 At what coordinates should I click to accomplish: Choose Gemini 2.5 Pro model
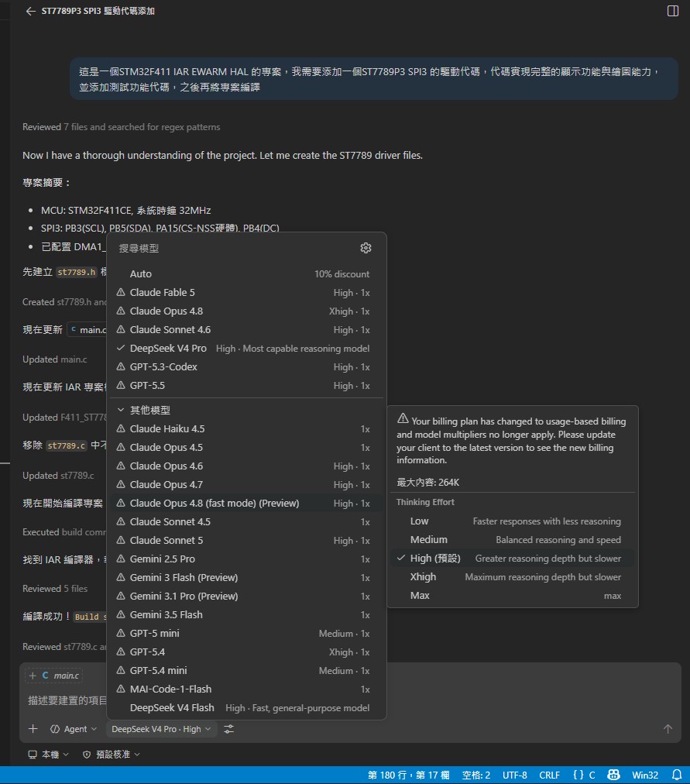pos(245,559)
